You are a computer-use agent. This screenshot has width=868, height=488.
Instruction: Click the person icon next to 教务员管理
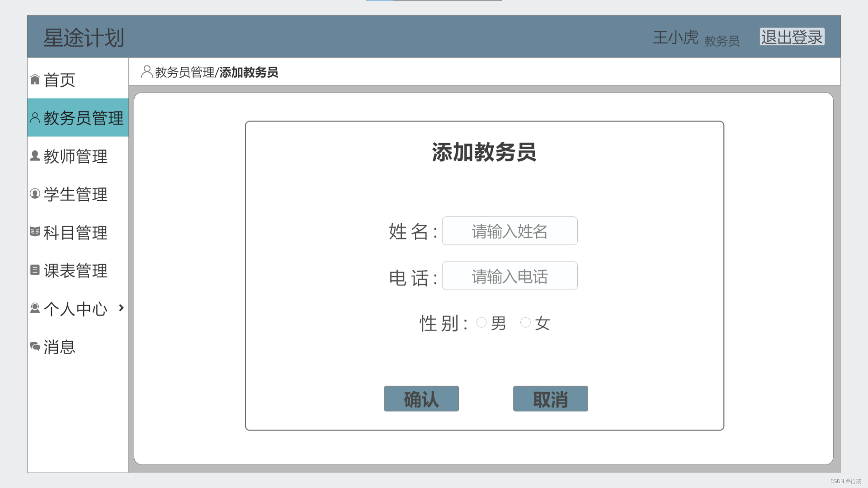pyautogui.click(x=35, y=117)
